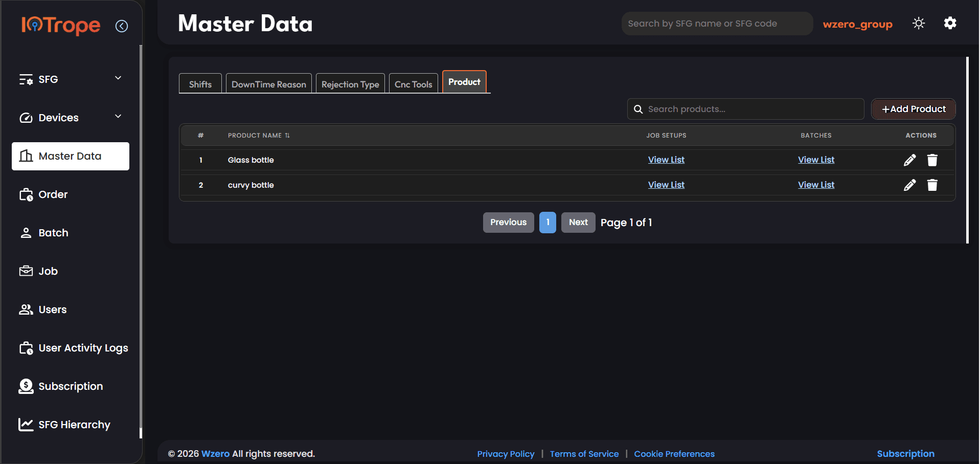This screenshot has height=464, width=980.
Task: Open the footer Subscription link
Action: 905,454
